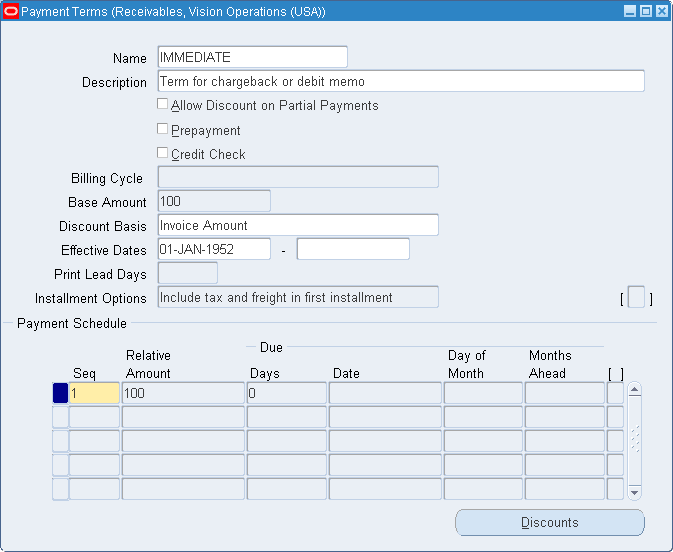Click the empty Effective Dates end field
Image resolution: width=673 pixels, height=552 pixels.
pyautogui.click(x=353, y=249)
